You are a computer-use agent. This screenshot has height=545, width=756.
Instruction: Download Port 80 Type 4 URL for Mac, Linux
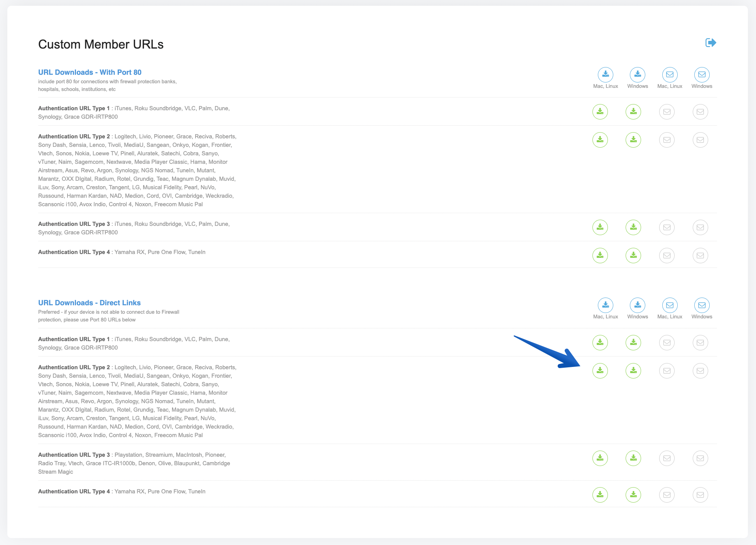(600, 256)
